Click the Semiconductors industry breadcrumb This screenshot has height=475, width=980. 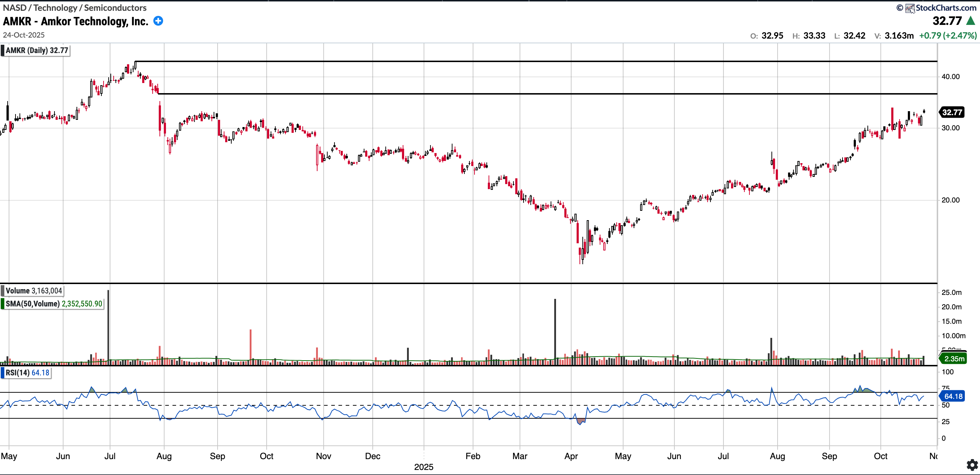(115, 8)
